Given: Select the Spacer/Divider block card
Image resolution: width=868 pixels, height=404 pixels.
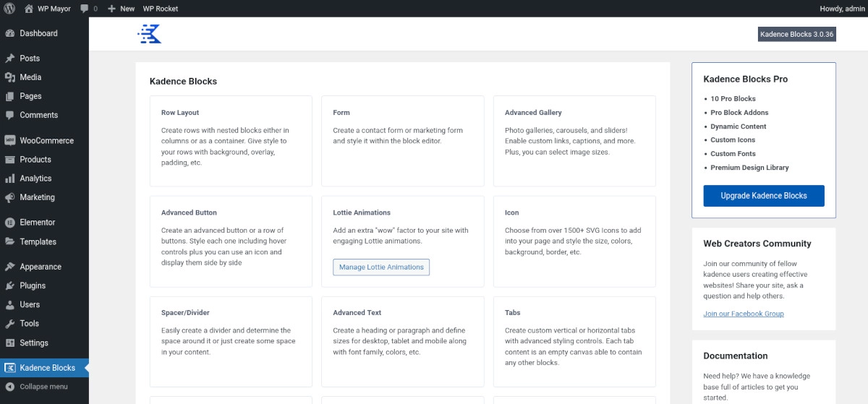Looking at the screenshot, I should point(231,342).
